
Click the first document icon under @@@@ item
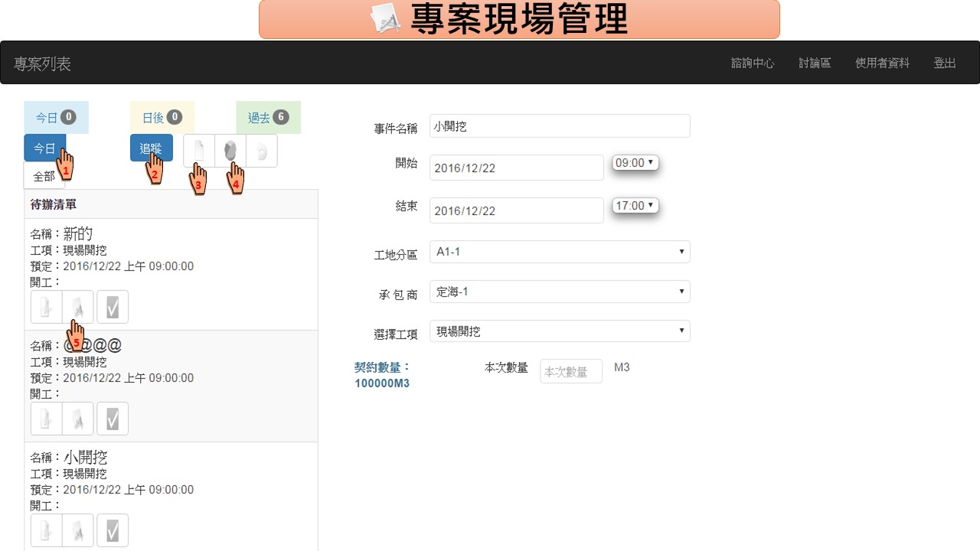click(x=47, y=419)
